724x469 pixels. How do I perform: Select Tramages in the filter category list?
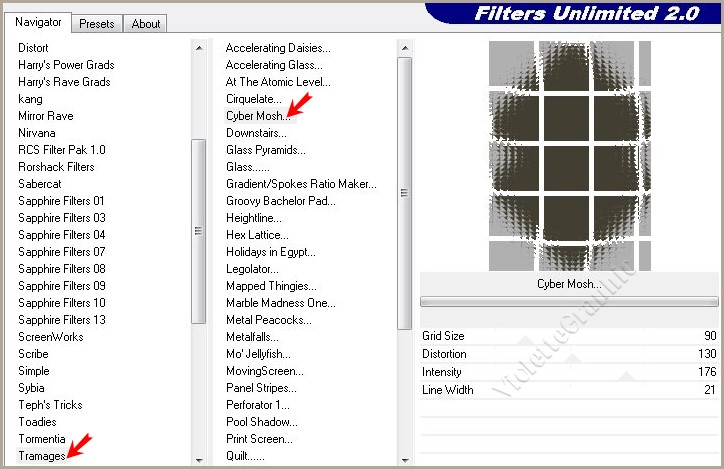tap(42, 456)
